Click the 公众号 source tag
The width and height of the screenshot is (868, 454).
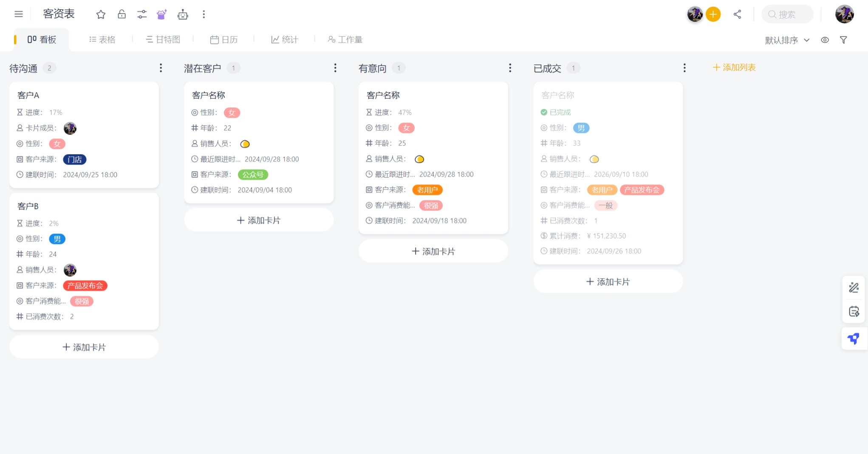[253, 175]
